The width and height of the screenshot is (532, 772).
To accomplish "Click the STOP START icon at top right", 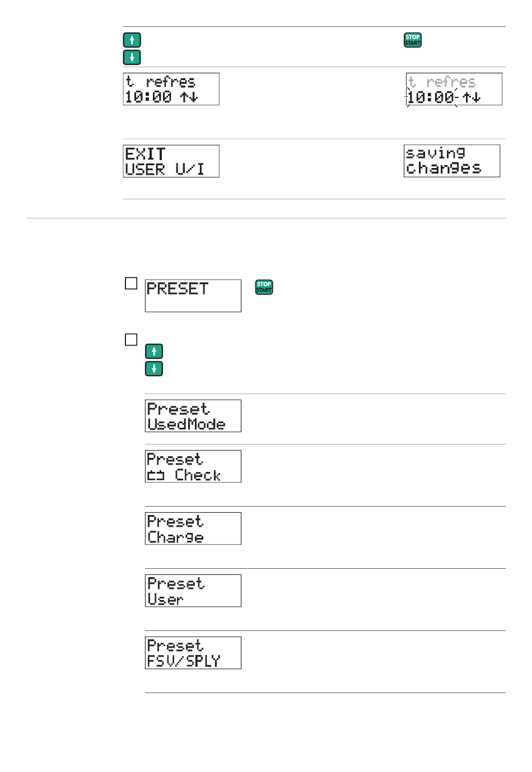I will [413, 40].
